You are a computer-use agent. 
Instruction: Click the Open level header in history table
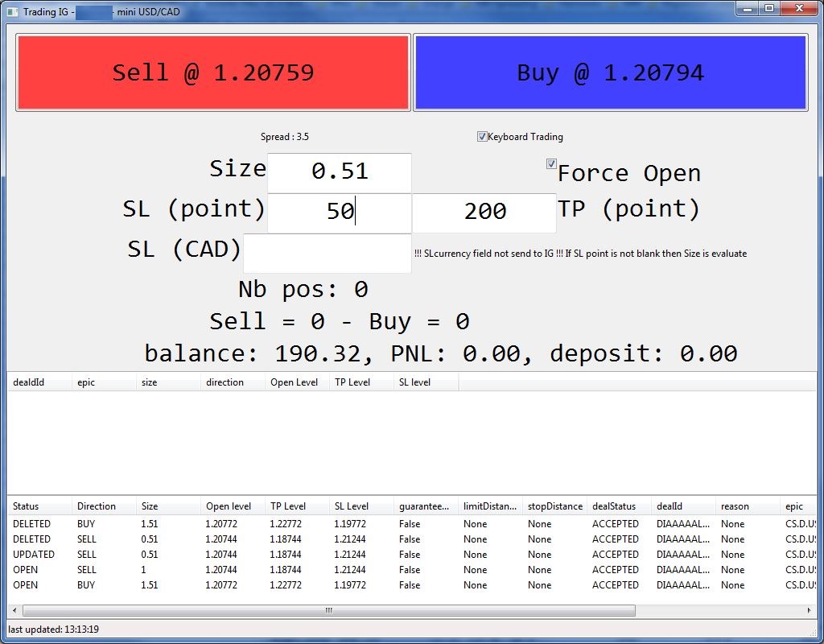(x=233, y=506)
